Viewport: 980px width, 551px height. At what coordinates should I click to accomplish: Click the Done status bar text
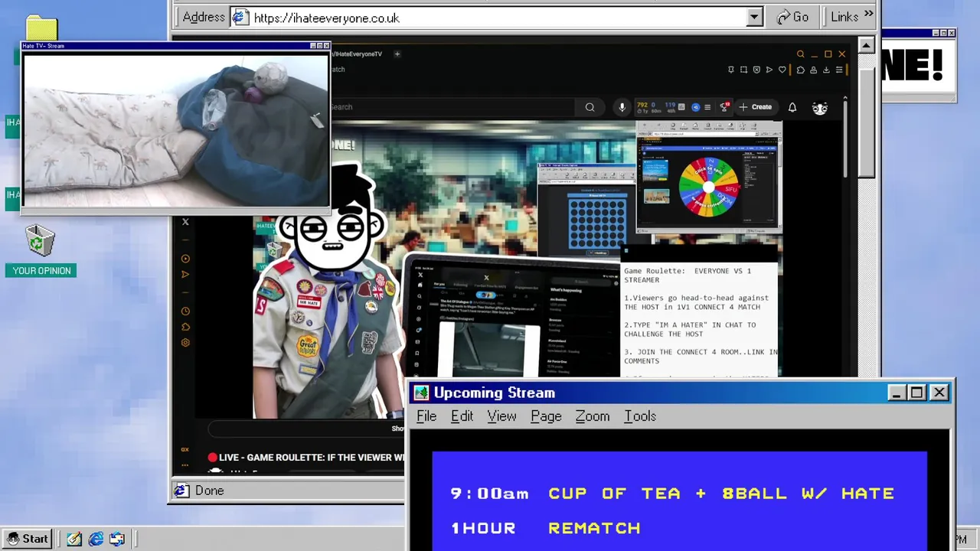tap(209, 491)
